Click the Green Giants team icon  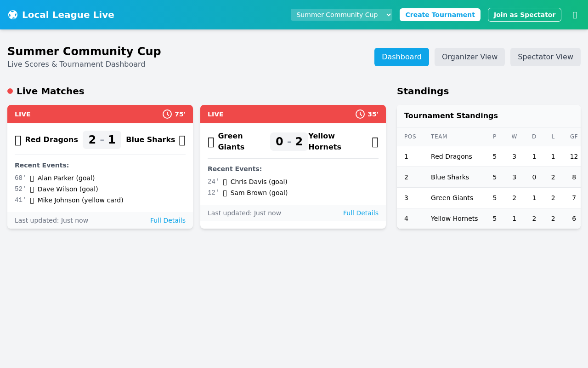(211, 142)
